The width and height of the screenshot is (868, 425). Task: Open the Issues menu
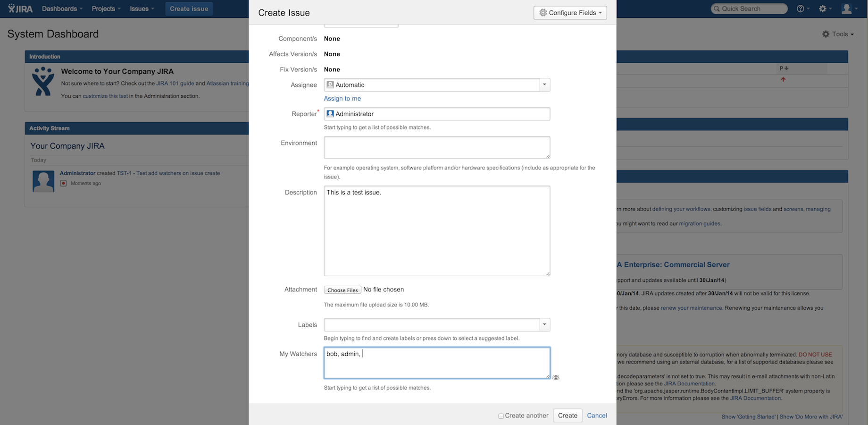tap(140, 8)
